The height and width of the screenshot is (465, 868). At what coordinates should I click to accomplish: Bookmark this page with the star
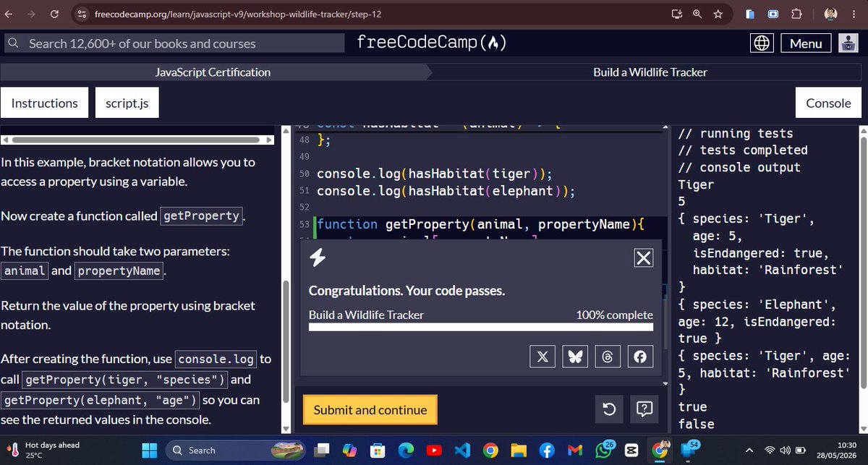click(718, 14)
